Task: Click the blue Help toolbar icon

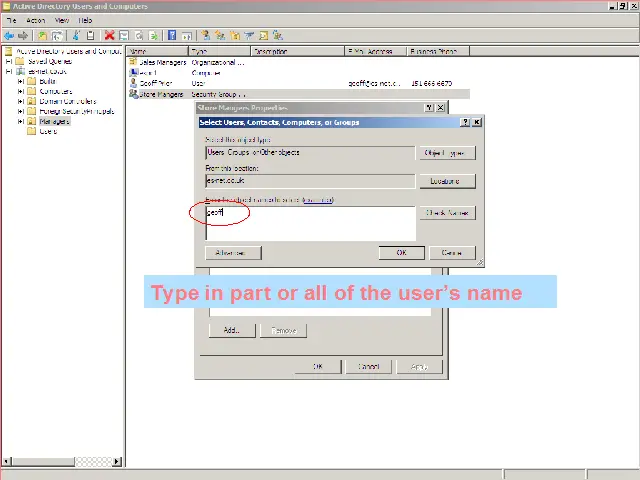Action: (172, 35)
